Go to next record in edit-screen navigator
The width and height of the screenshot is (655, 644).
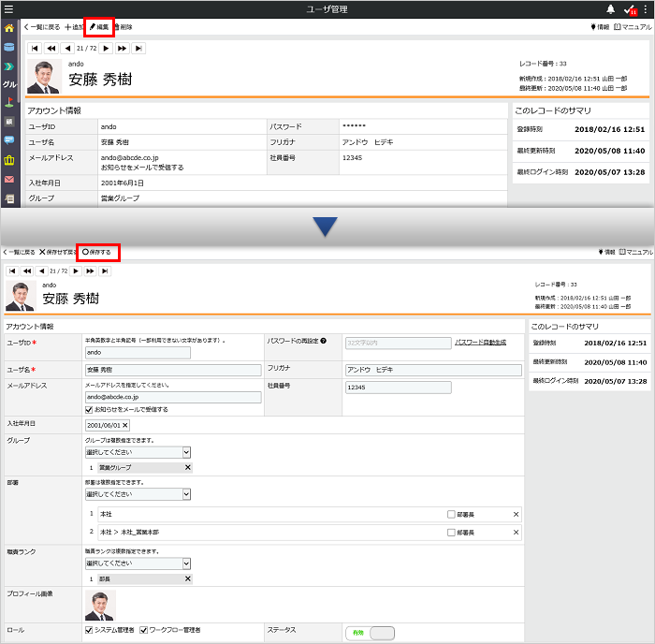pyautogui.click(x=76, y=271)
